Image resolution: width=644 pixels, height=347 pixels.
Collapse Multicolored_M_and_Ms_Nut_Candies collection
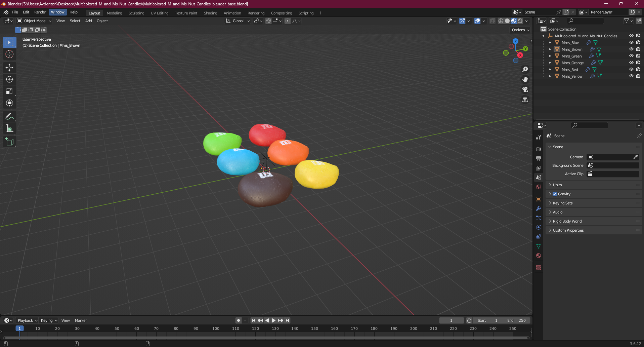point(543,36)
